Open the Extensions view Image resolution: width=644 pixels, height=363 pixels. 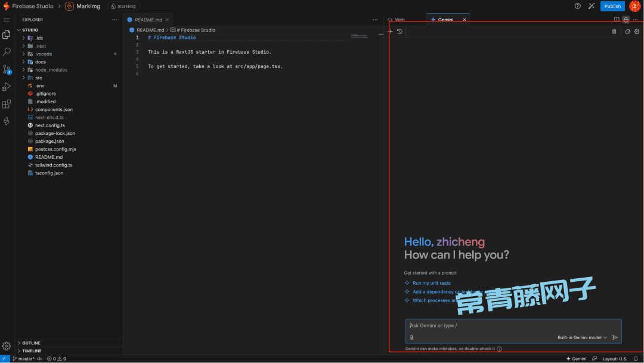click(x=6, y=104)
